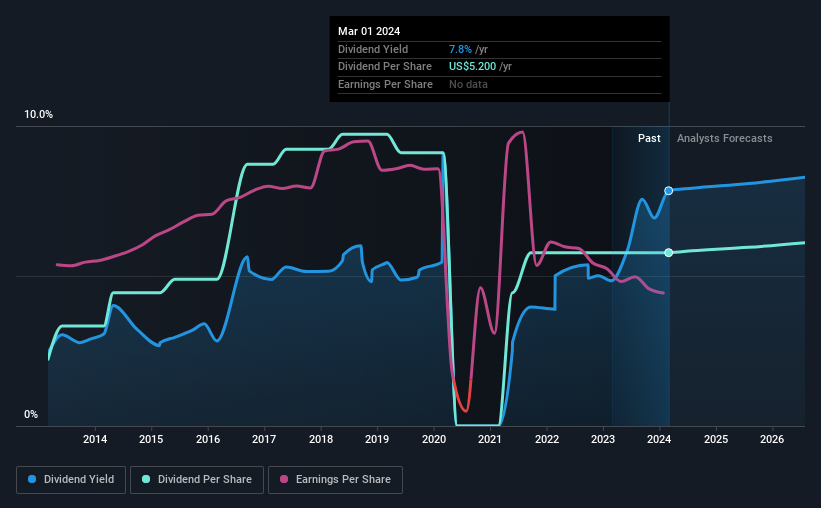This screenshot has width=821, height=508.
Task: Click the 2017 x-axis label
Action: click(x=264, y=439)
